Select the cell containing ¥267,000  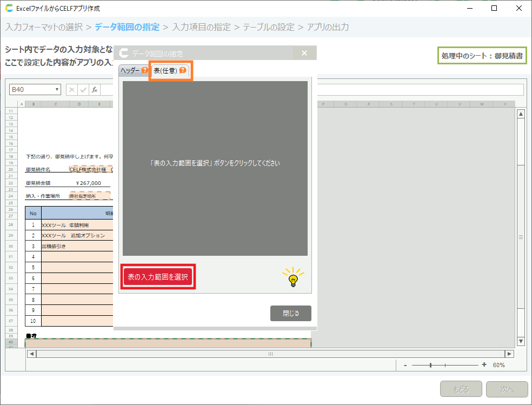coord(89,183)
